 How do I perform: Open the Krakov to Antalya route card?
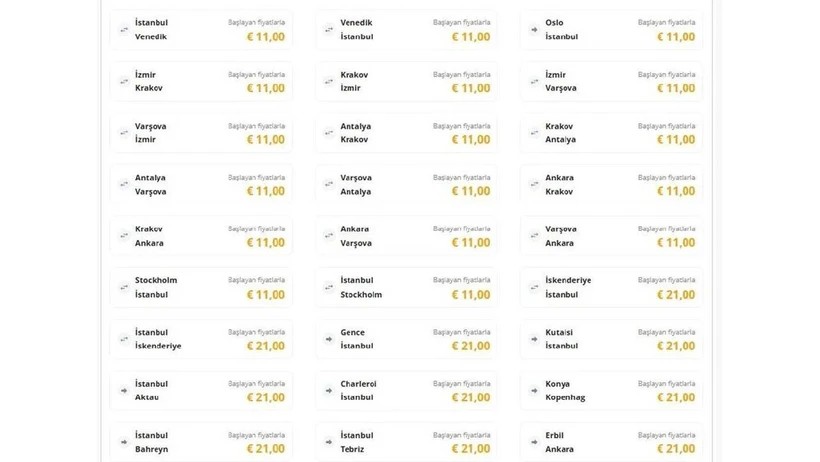[611, 133]
